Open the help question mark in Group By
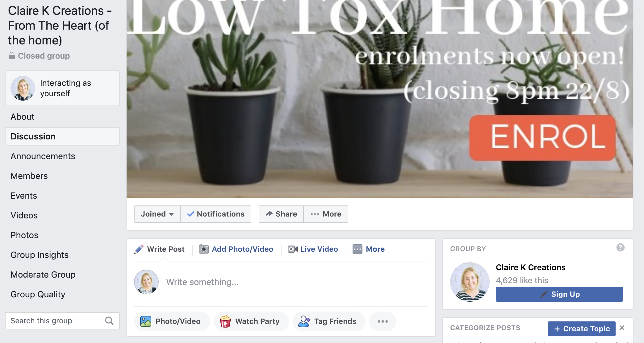Image resolution: width=644 pixels, height=343 pixels. click(621, 247)
